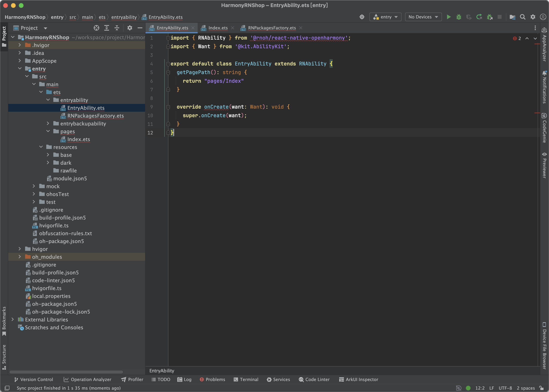The width and height of the screenshot is (549, 392).
Task: Click Collapse All icon in Project panel
Action: [117, 28]
